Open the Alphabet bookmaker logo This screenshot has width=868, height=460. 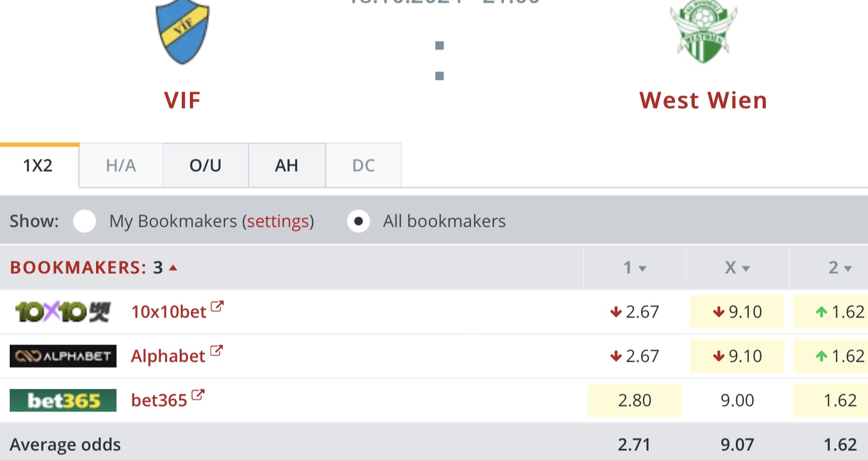pyautogui.click(x=63, y=356)
